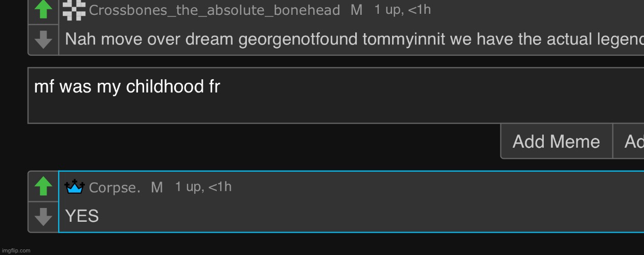
Task: Upvote the Corpse. comment
Action: click(x=43, y=187)
